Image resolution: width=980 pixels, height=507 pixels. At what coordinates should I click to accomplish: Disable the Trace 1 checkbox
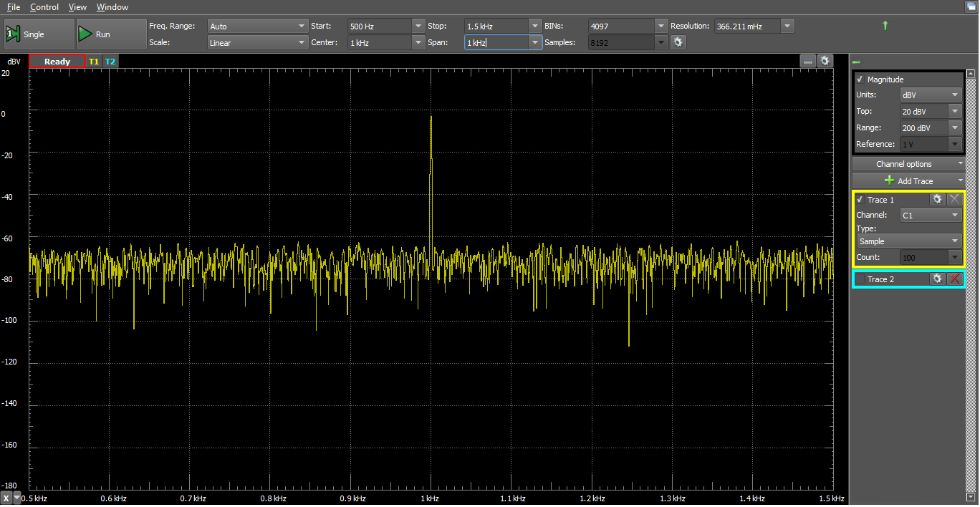click(860, 200)
